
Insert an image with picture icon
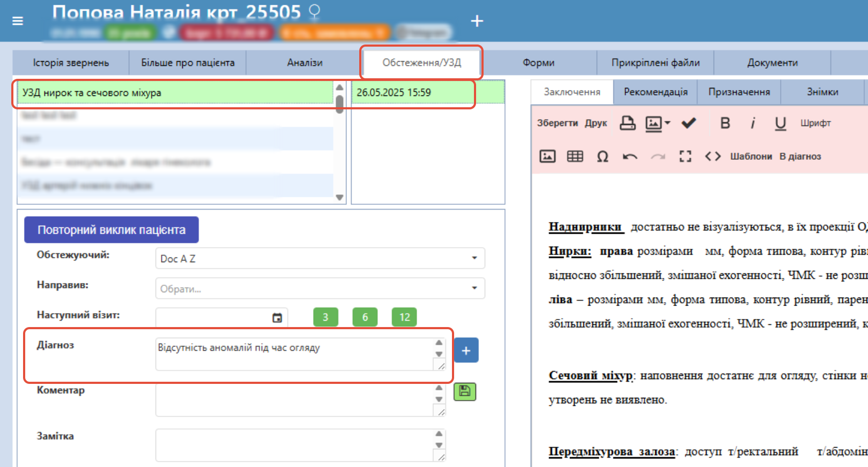pos(547,157)
